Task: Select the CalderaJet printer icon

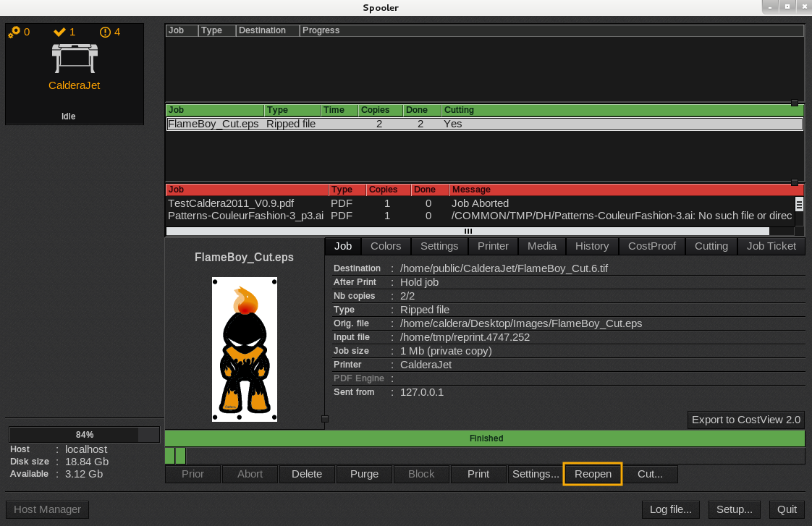Action: (x=74, y=56)
